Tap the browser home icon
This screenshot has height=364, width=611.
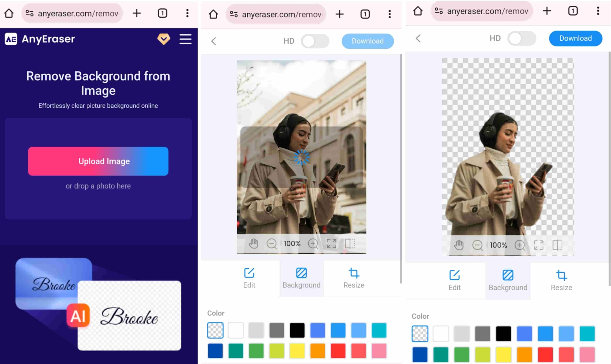click(x=9, y=13)
